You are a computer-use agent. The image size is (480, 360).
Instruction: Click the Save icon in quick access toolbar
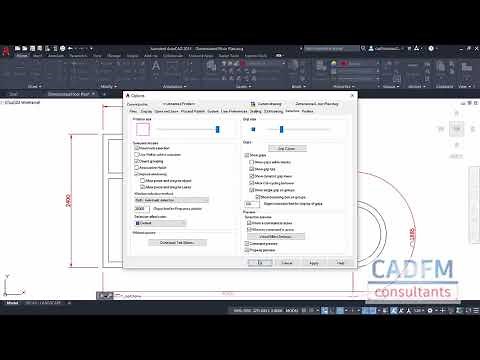32,48
